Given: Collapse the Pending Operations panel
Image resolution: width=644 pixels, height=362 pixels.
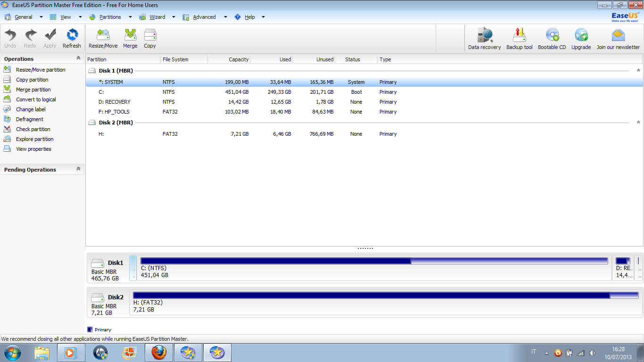Looking at the screenshot, I should point(78,169).
